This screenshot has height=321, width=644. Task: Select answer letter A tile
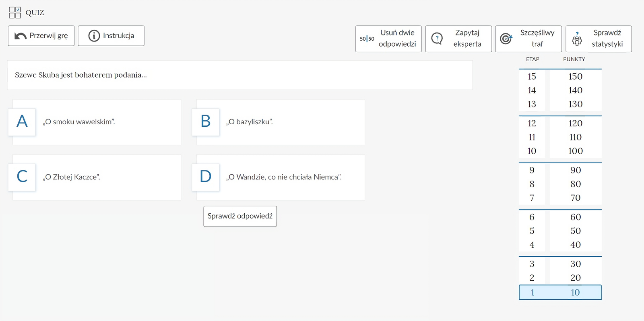(22, 122)
